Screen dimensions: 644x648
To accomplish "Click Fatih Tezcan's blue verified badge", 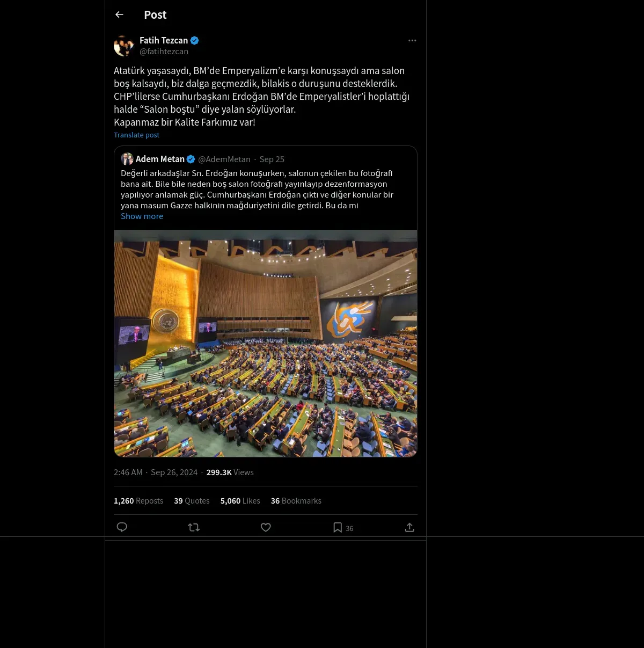I will point(195,40).
